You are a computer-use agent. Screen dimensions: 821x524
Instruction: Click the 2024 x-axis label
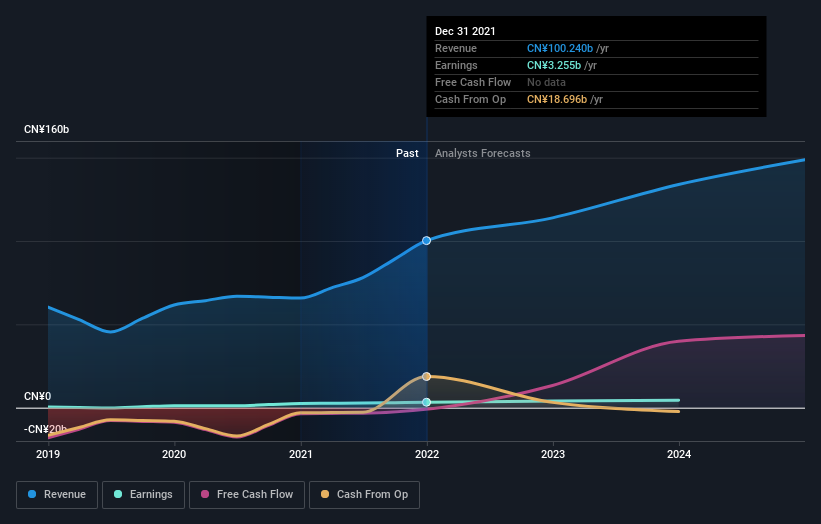[x=679, y=454]
